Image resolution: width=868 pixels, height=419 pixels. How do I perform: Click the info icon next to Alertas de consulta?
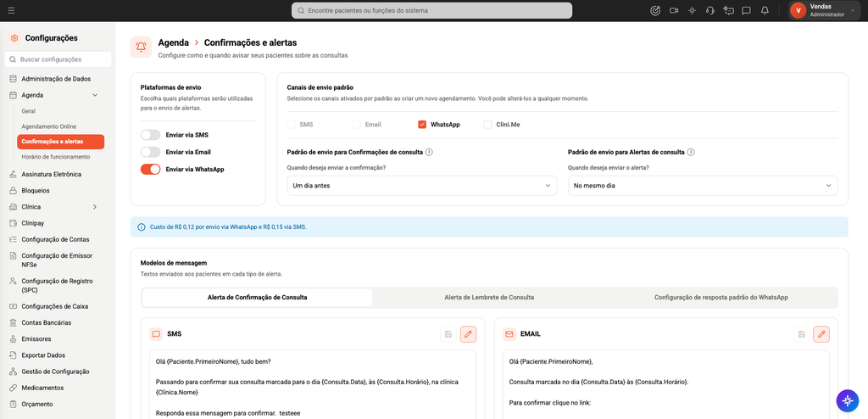(691, 152)
